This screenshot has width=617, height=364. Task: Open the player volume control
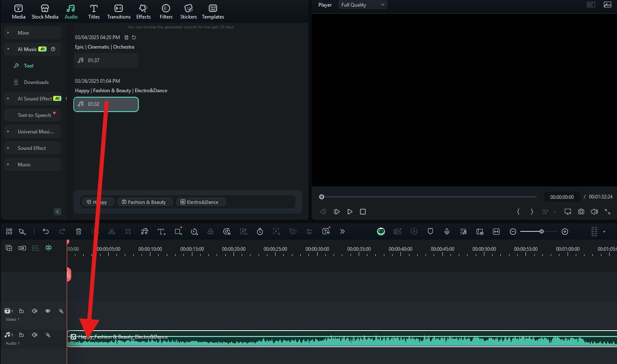pos(594,212)
